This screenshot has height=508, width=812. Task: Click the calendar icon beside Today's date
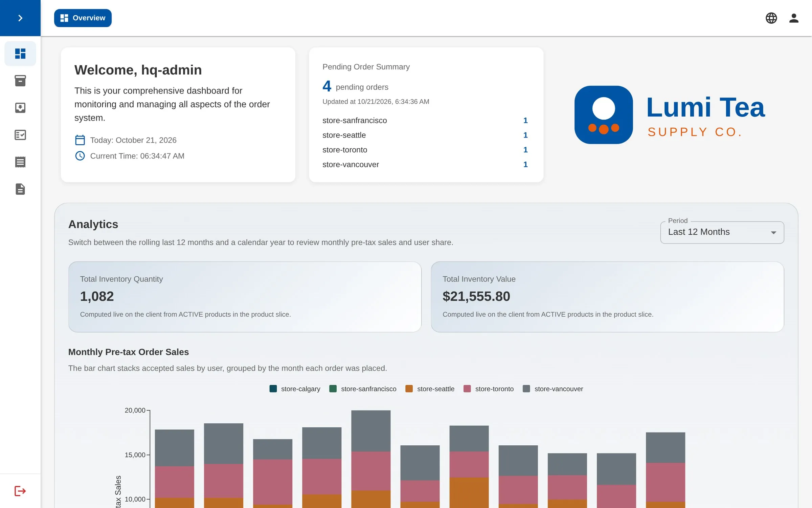click(x=80, y=140)
